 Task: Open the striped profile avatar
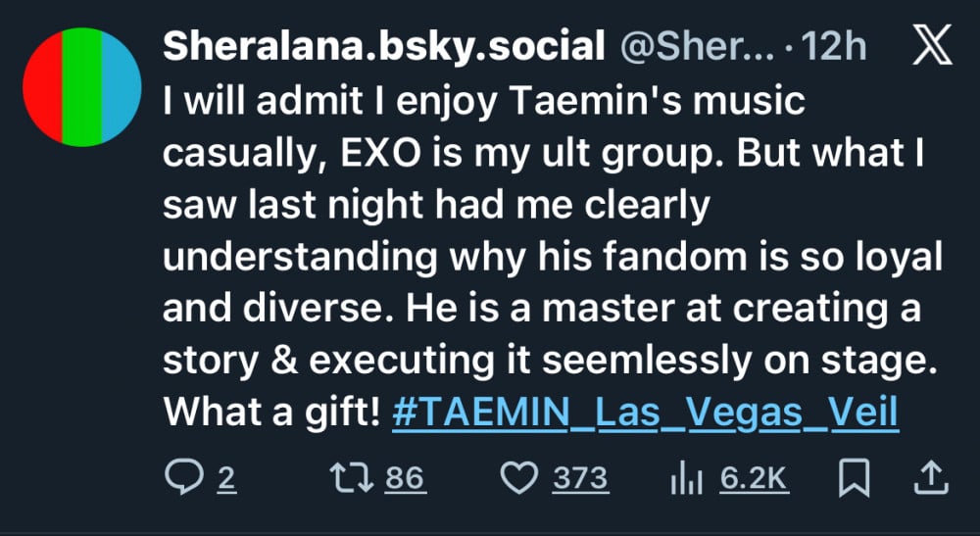tap(83, 87)
